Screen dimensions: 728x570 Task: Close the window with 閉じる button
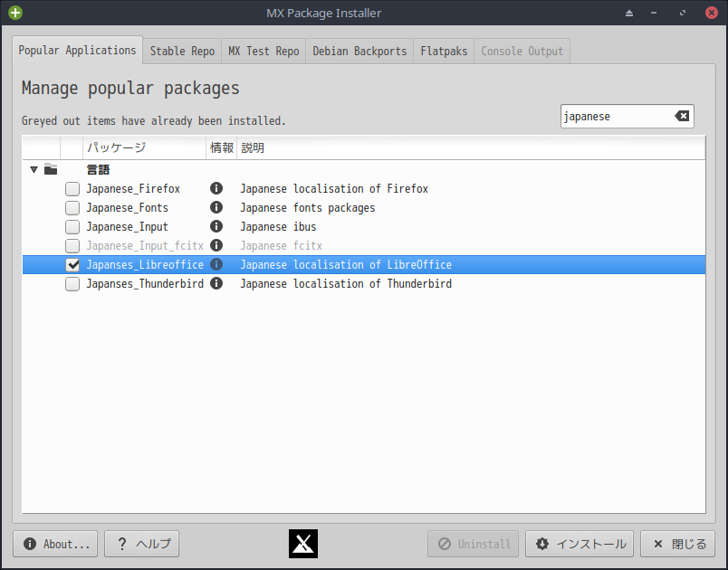coord(678,544)
